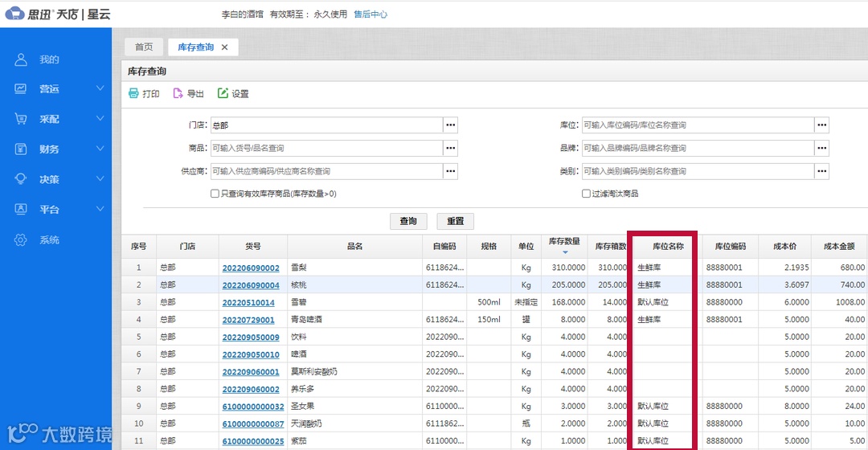Click the 打印 printer icon
Viewport: 868px width, 450px height.
click(x=133, y=93)
